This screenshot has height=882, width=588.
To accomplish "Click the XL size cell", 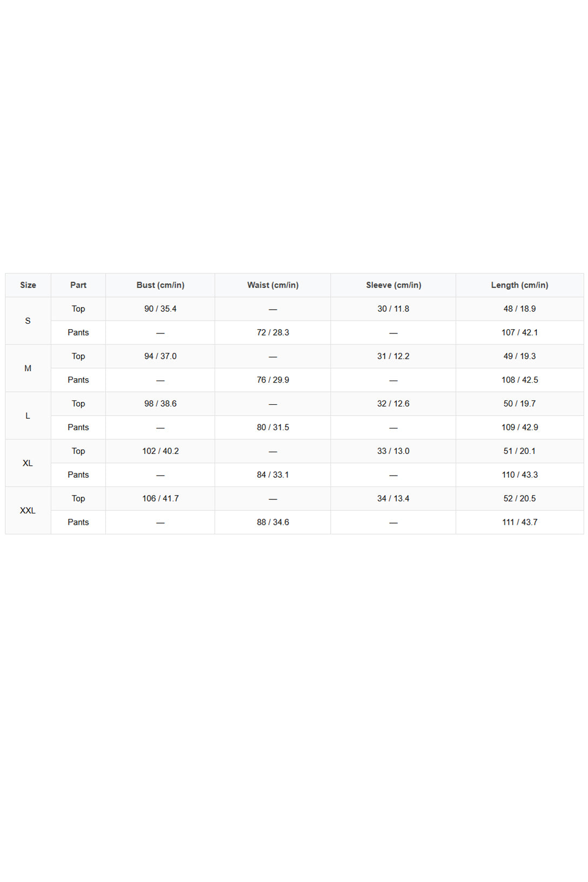I will pos(28,463).
